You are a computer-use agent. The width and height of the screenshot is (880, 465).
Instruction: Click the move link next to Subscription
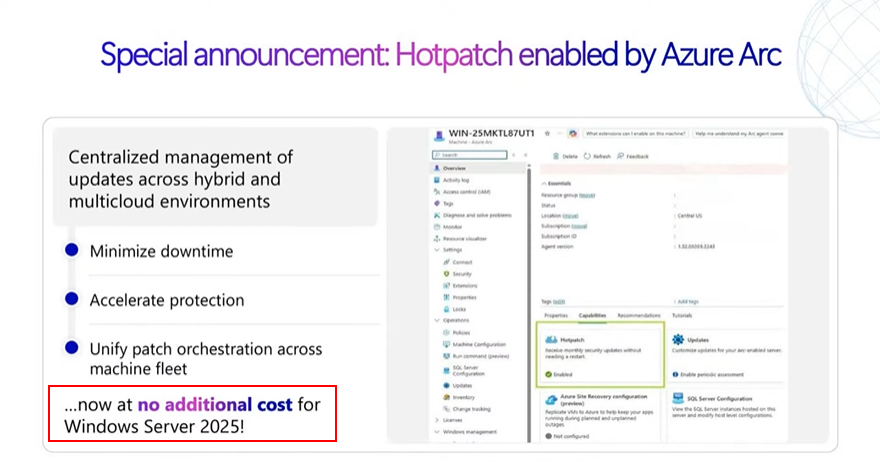(x=579, y=226)
